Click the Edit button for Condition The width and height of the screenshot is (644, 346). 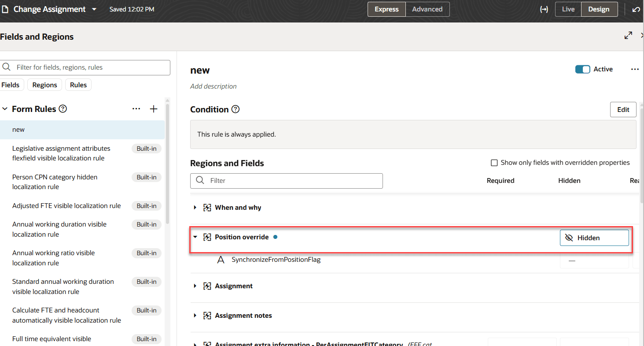coord(623,110)
